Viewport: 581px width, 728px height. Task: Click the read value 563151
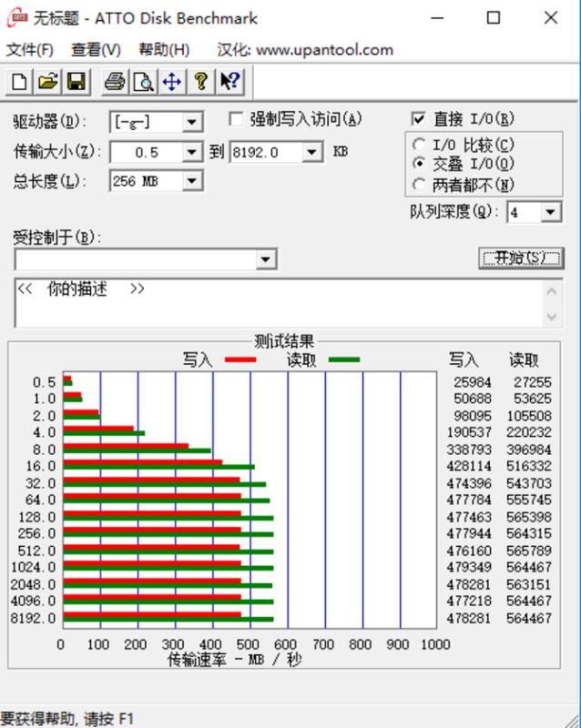point(529,584)
